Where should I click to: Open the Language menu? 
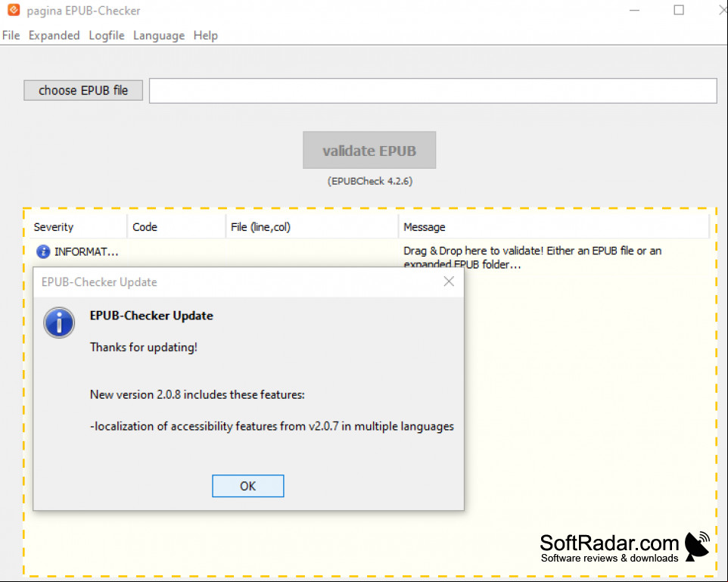pyautogui.click(x=159, y=36)
